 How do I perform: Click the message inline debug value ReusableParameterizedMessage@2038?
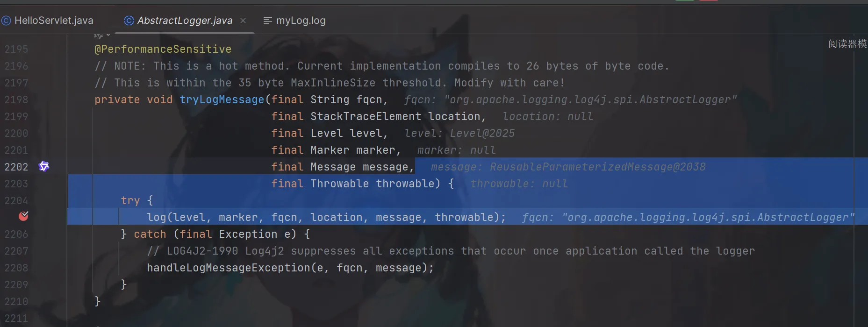click(598, 167)
